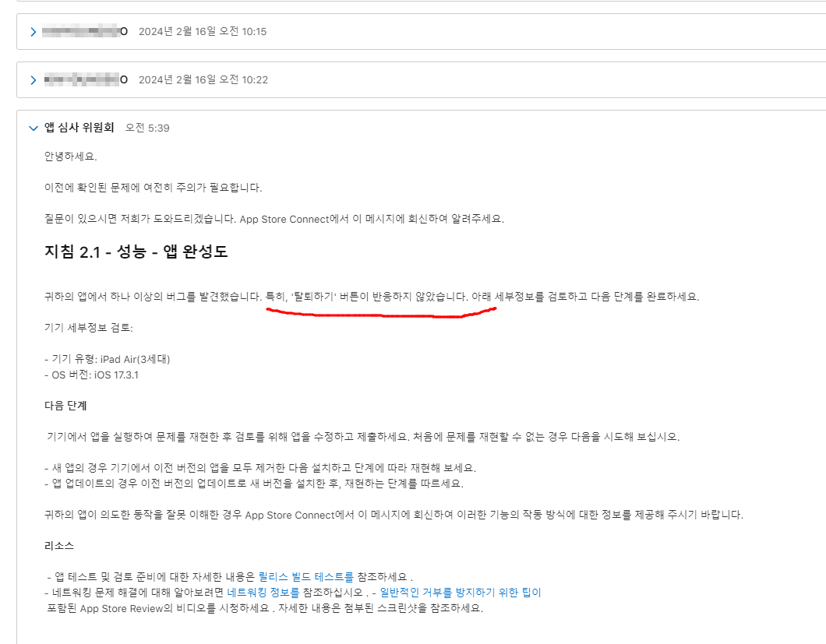The height and width of the screenshot is (644, 826).
Task: Click the 앱 심사 위원회 sender name
Action: click(79, 128)
